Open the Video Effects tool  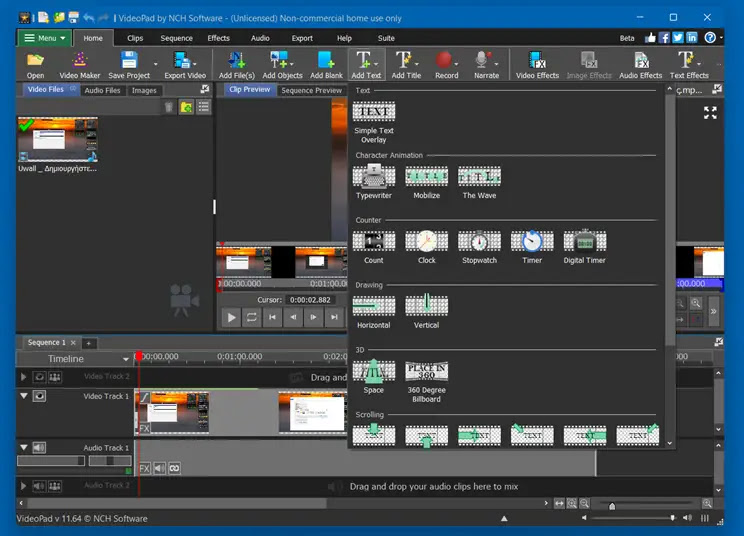537,65
